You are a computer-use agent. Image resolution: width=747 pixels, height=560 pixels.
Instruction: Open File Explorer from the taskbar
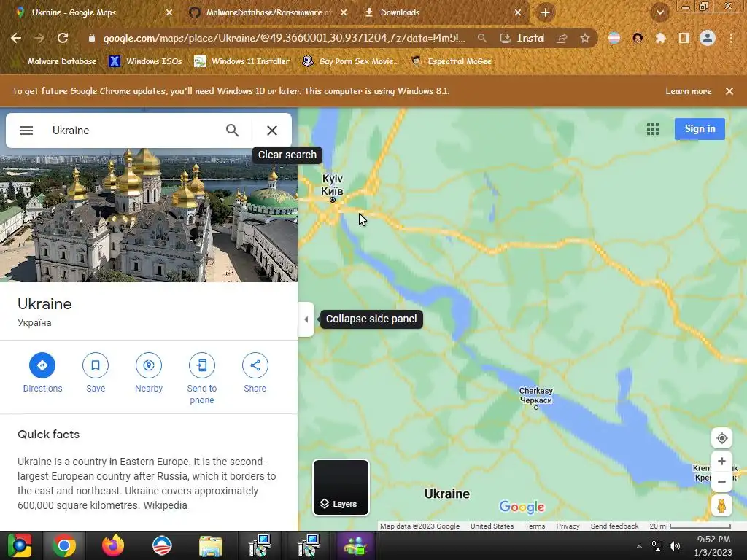[x=210, y=545]
